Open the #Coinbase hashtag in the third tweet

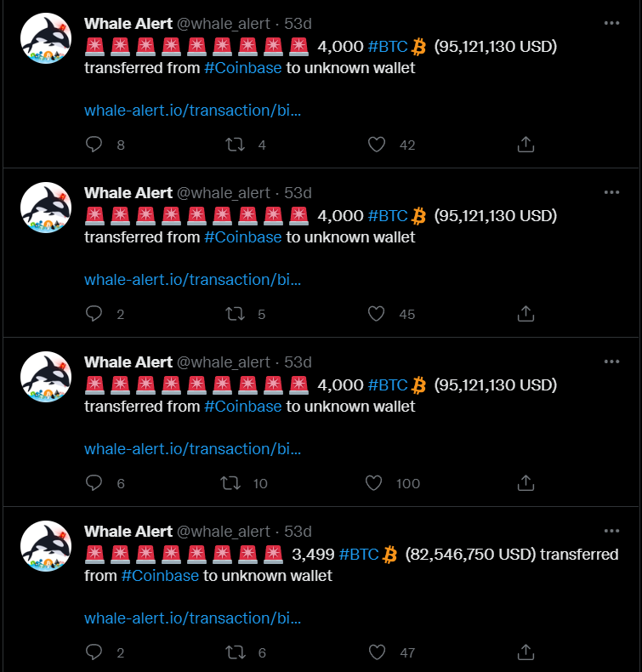click(x=243, y=407)
